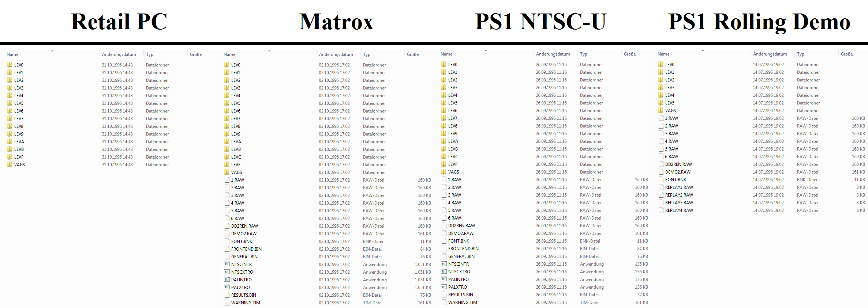Select the FONT.BNK file icon in PS1 NTSC-U list
Image resolution: width=868 pixels, height=308 pixels.
tap(444, 241)
